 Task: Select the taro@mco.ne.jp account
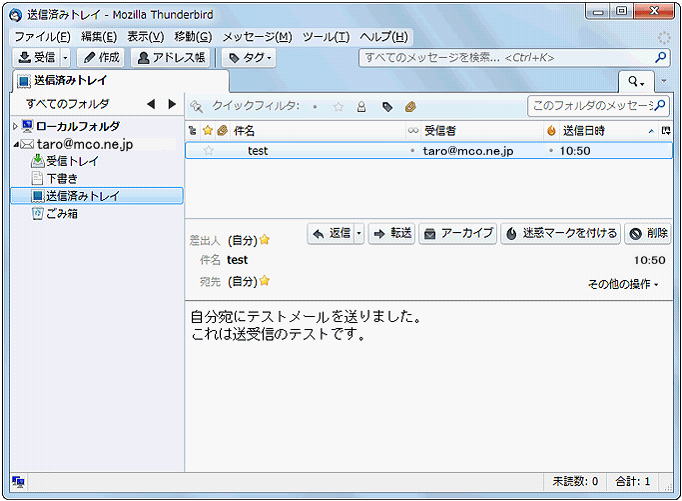(x=85, y=144)
